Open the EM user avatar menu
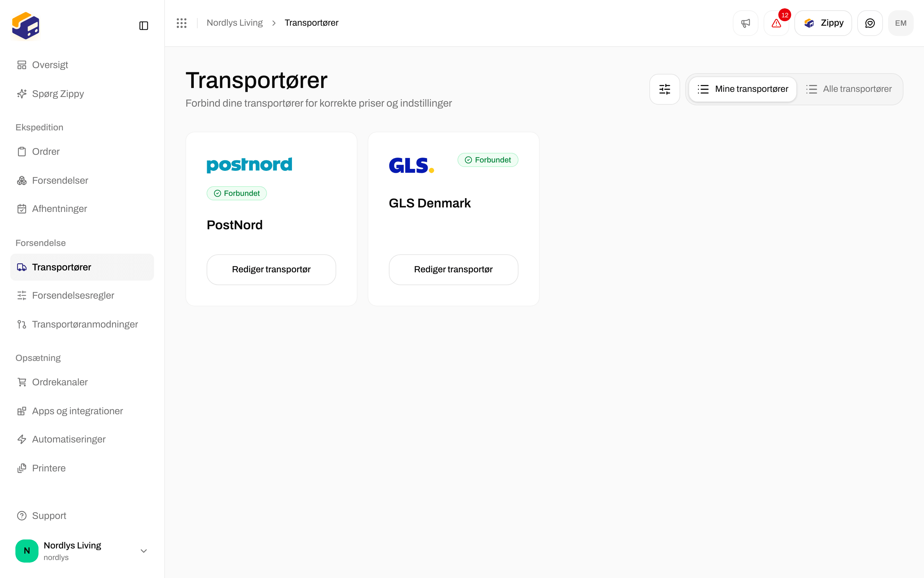This screenshot has height=578, width=924. click(x=901, y=23)
